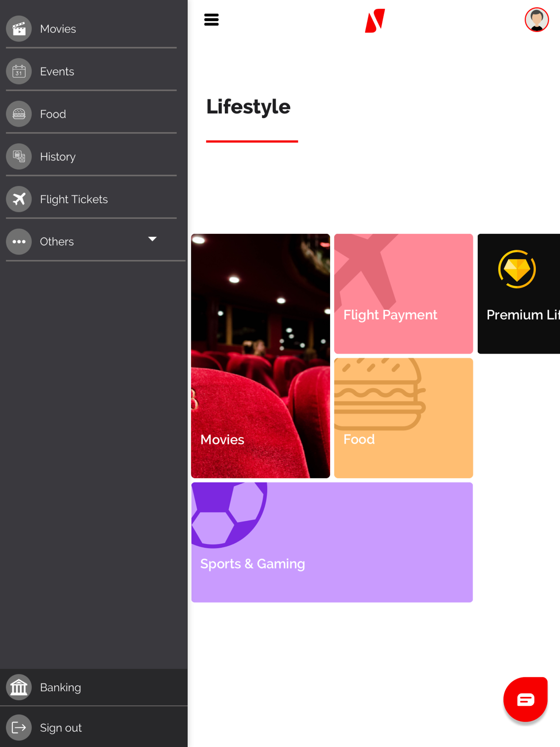Click the History receipt icon
The width and height of the screenshot is (560, 747).
19,156
